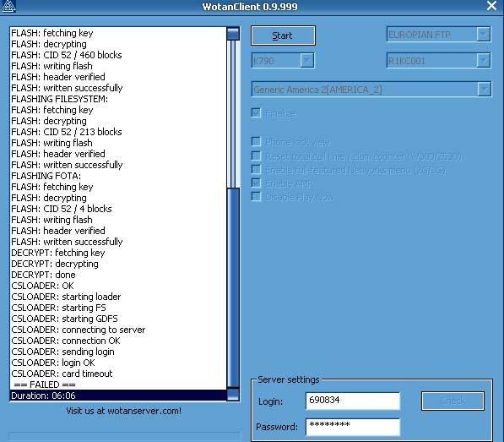This screenshot has width=504, height=442.
Task: Toggle the Finalize checkbox
Action: pos(256,113)
